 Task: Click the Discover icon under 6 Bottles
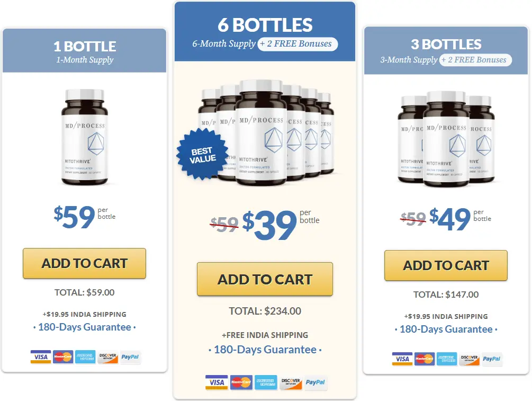click(x=291, y=382)
